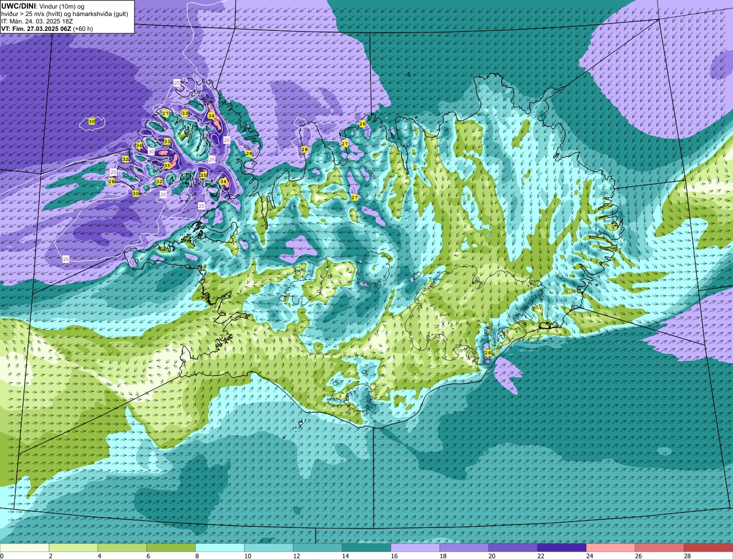
Task: Click the '20' tick on color scale
Action: 491,556
